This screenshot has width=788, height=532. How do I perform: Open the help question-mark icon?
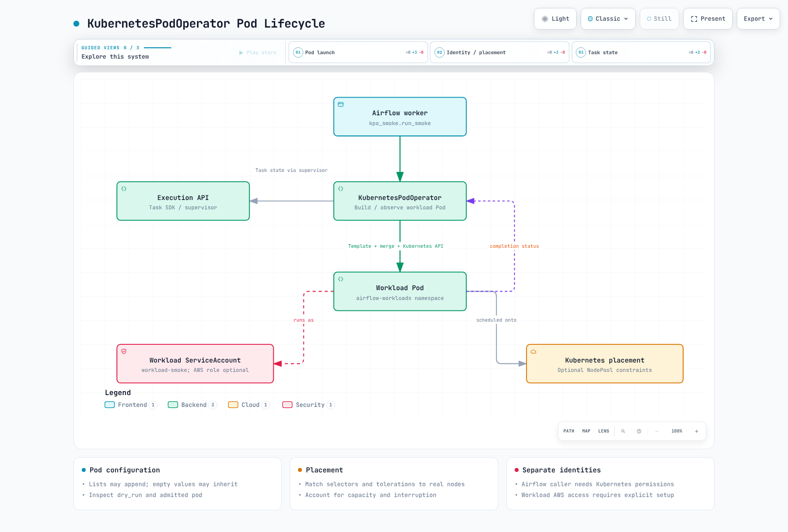pyautogui.click(x=639, y=431)
